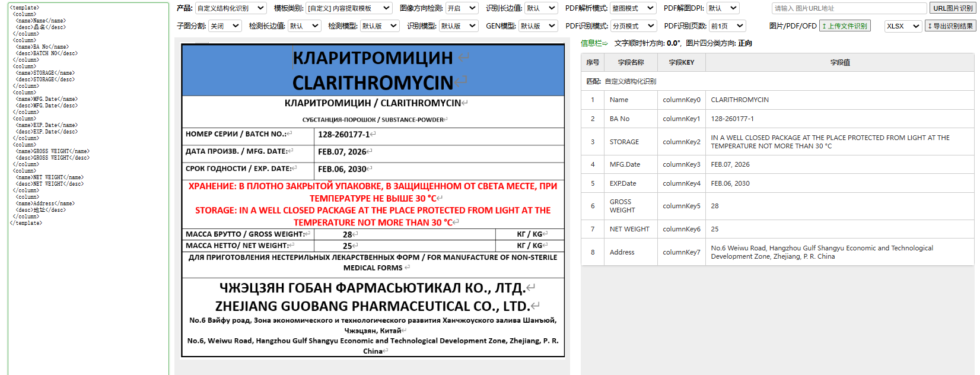Viewport: 980px width, 375px height.
Task: Click the columnKey7 cell
Action: [x=681, y=252]
